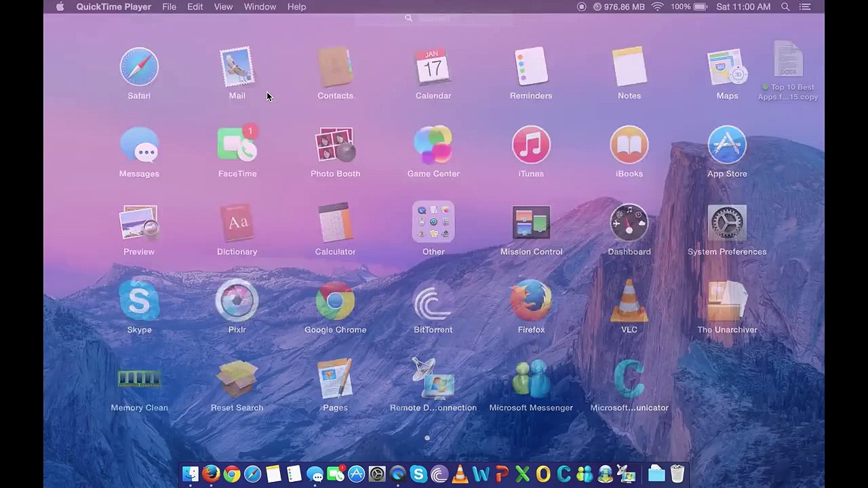Open System Preferences in Launchpad

click(x=727, y=223)
